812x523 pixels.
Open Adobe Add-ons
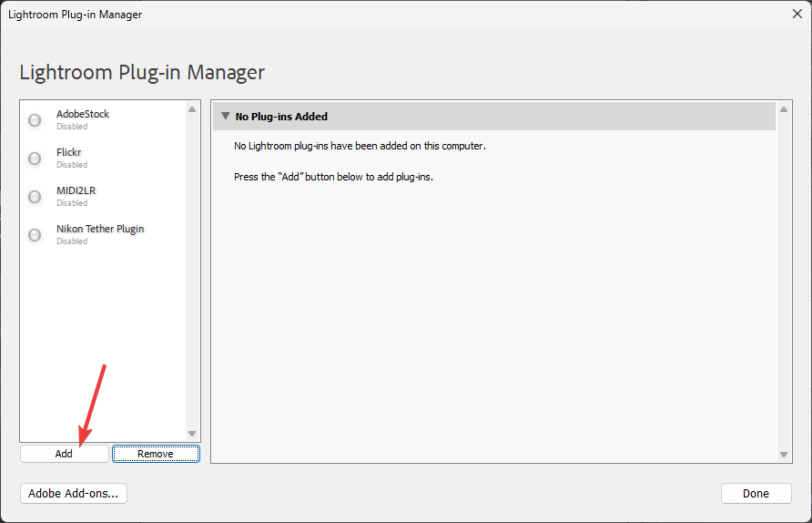tap(74, 493)
